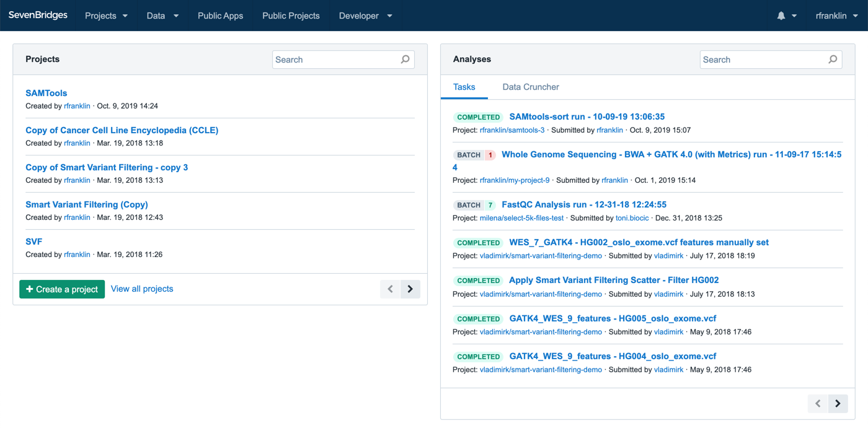Screen dimensions: 868x428
Task: Click the July 17, 2018 18:13 submission date
Action: pos(723,294)
